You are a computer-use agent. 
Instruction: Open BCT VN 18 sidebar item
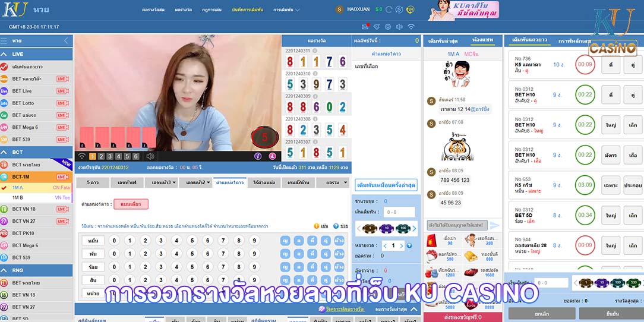click(x=36, y=209)
